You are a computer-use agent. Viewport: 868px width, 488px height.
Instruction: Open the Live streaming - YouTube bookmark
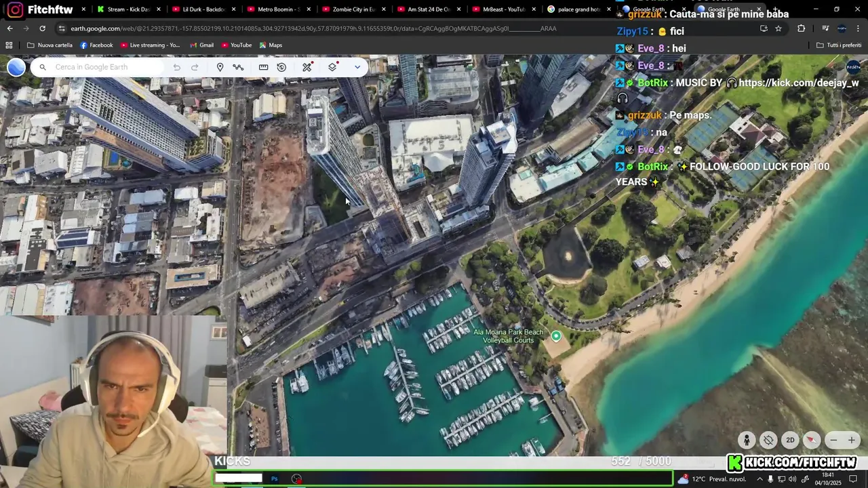click(150, 45)
